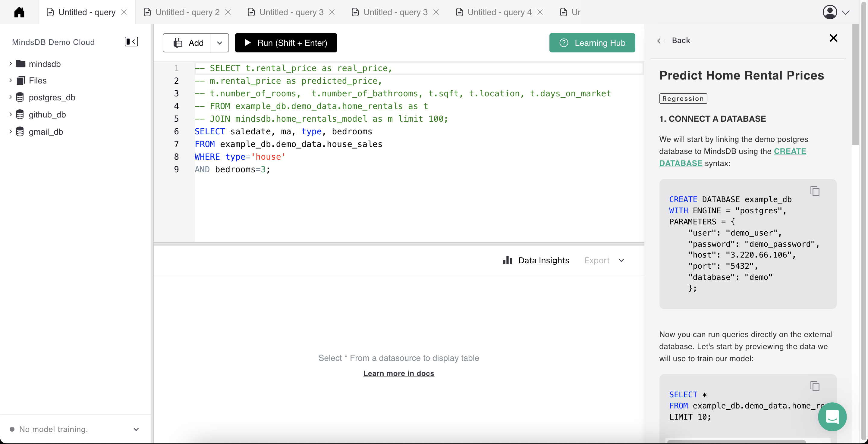Click the FROM keyword on line 7
868x444 pixels.
(x=205, y=144)
